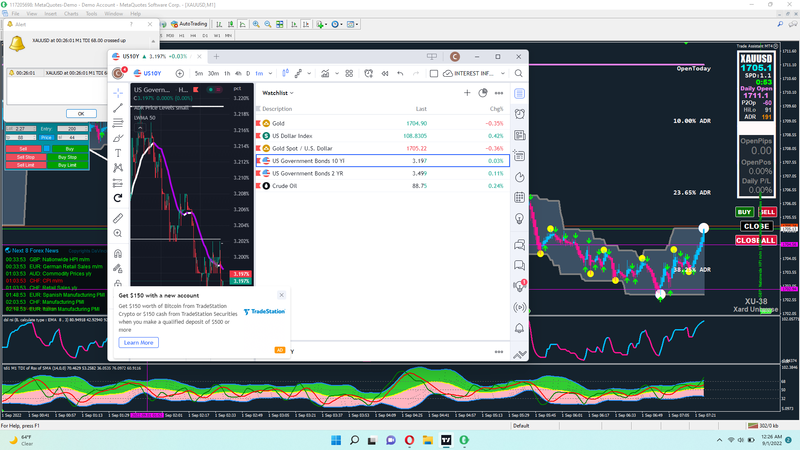Viewport: 800px width, 450px height.
Task: Collapse the indicator legend chevron on chart
Action: tap(140, 128)
